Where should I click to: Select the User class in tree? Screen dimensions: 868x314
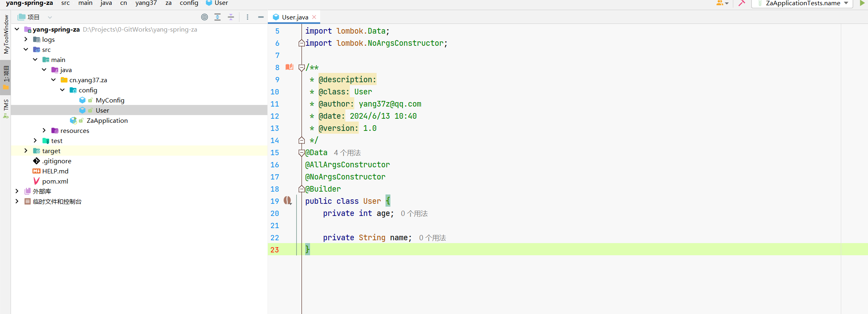102,110
